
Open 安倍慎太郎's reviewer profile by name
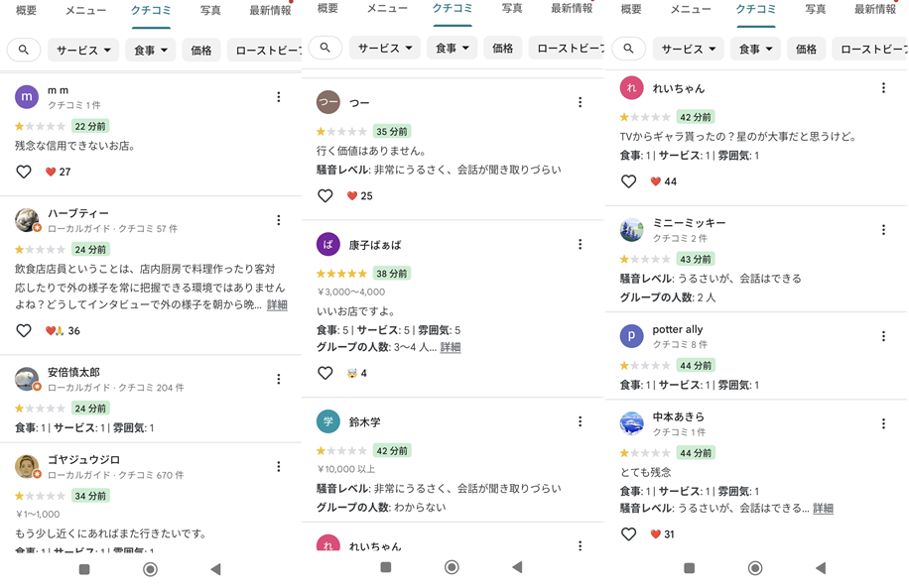point(73,373)
